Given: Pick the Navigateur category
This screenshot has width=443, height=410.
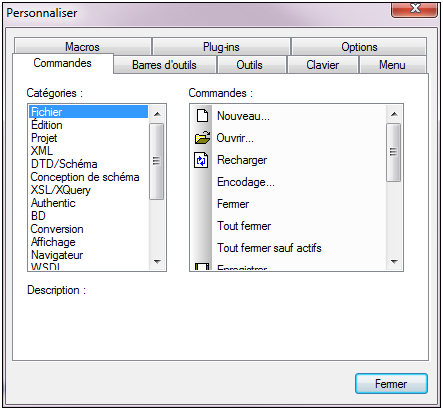Looking at the screenshot, I should 88,255.
